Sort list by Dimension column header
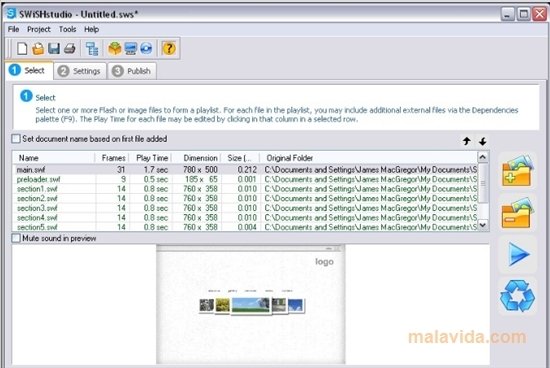Screen dimensions: 550x368 point(196,158)
